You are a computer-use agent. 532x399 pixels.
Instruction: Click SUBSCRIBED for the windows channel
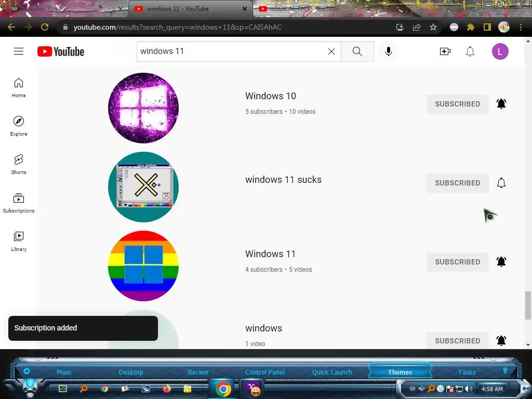(457, 340)
